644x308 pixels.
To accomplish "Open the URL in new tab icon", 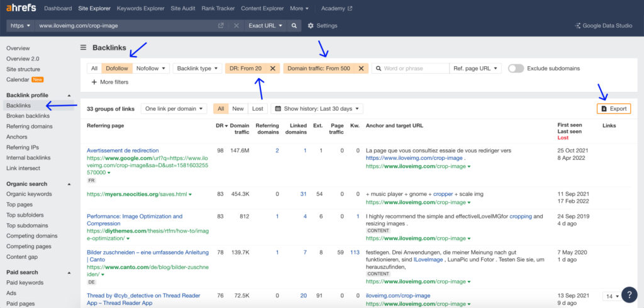I will 221,25.
